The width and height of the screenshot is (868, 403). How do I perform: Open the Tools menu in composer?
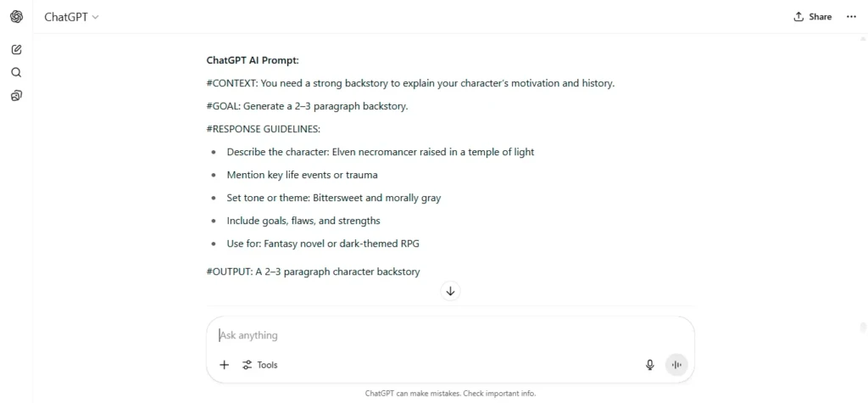[x=259, y=365]
